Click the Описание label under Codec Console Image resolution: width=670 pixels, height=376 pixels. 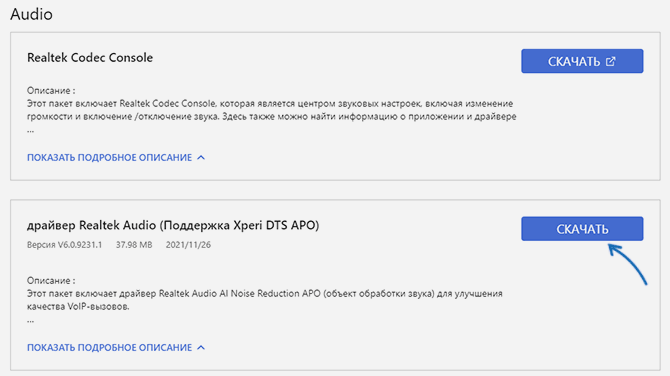(x=51, y=91)
